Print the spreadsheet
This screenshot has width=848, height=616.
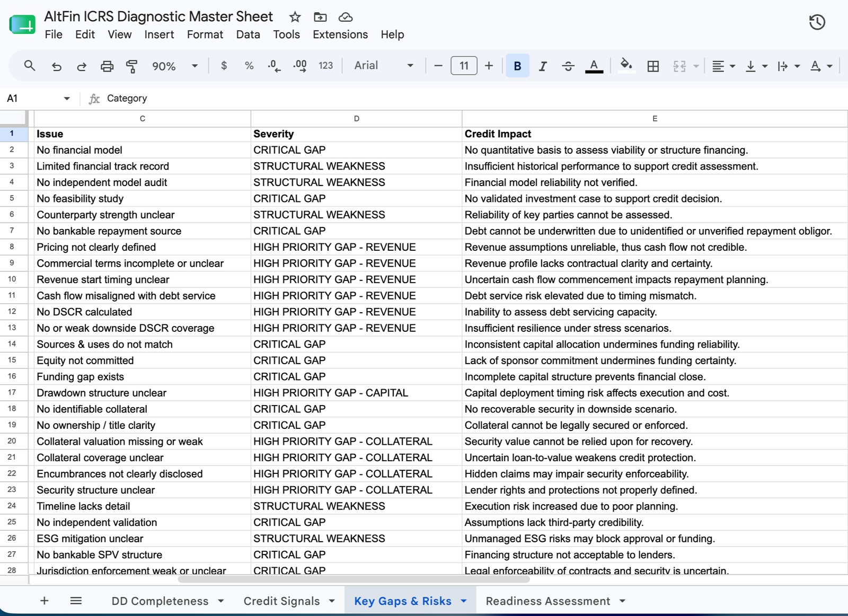[107, 66]
